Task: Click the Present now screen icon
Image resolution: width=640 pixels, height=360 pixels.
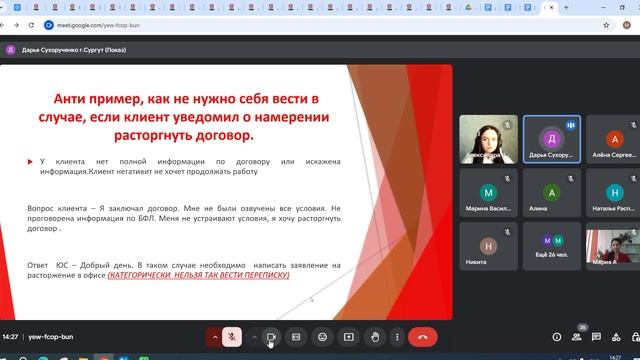Action: (x=349, y=337)
